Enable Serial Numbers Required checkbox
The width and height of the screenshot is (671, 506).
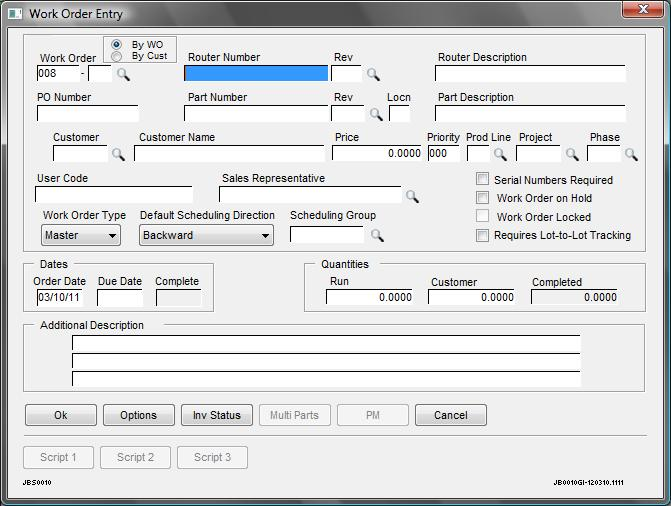482,179
